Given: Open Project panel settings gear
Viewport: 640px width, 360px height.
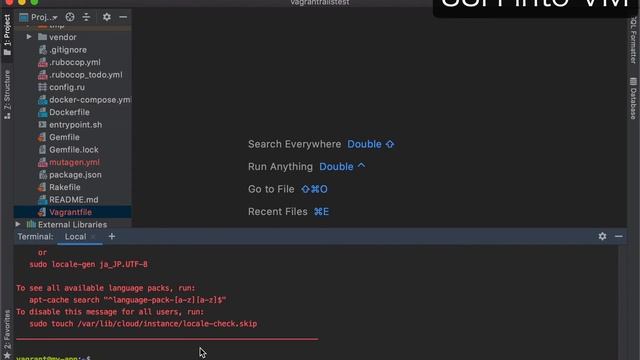Looking at the screenshot, I should pyautogui.click(x=107, y=17).
